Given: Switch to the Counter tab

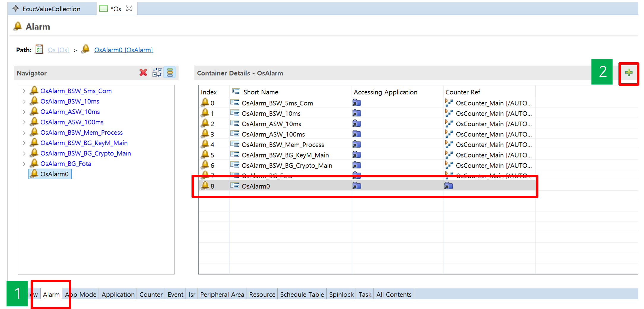Looking at the screenshot, I should (151, 294).
